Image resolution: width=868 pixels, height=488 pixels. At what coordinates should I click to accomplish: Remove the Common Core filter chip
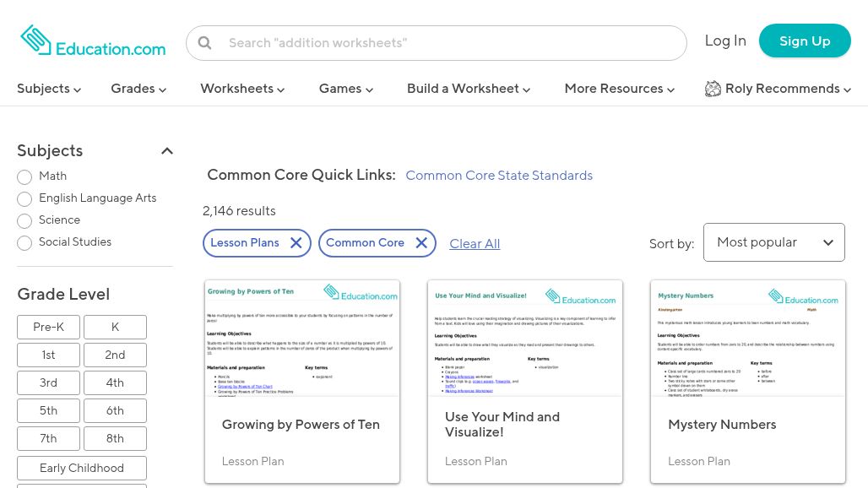click(421, 243)
